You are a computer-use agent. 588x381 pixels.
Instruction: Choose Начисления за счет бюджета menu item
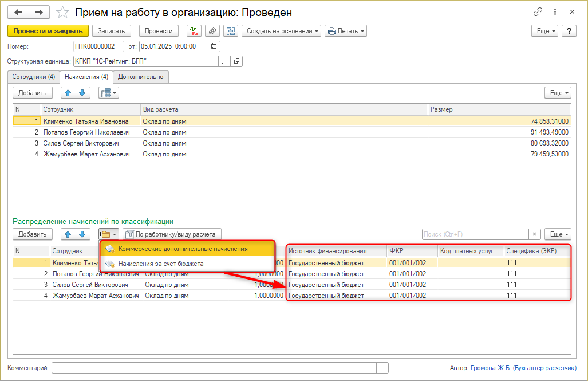(161, 264)
